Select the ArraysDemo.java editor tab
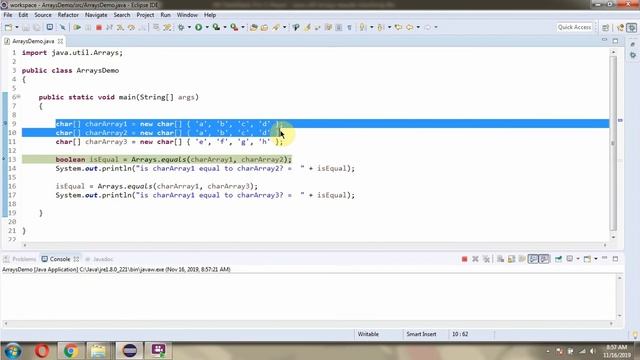 (x=33, y=41)
